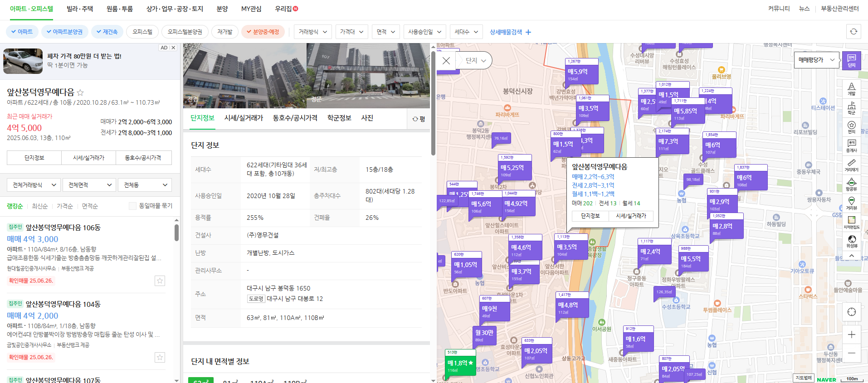868x383 pixels.
Task: Toggle the 오피스텔분양권 filter chip
Action: [185, 32]
